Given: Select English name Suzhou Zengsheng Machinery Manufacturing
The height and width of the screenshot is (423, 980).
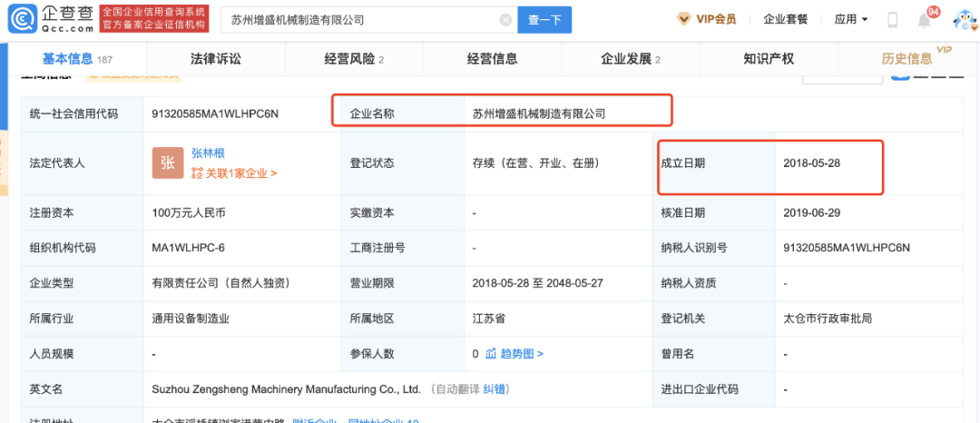Looking at the screenshot, I should pyautogui.click(x=286, y=389).
